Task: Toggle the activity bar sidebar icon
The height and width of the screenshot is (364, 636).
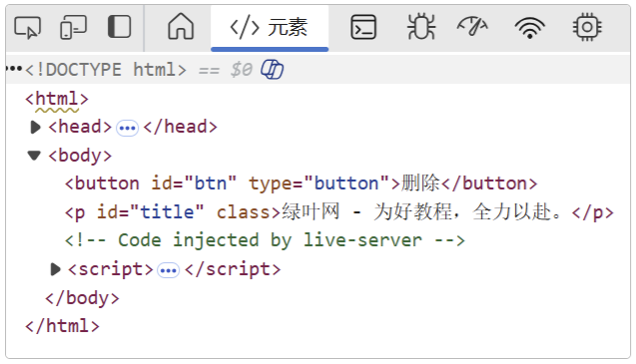Action: (x=119, y=27)
